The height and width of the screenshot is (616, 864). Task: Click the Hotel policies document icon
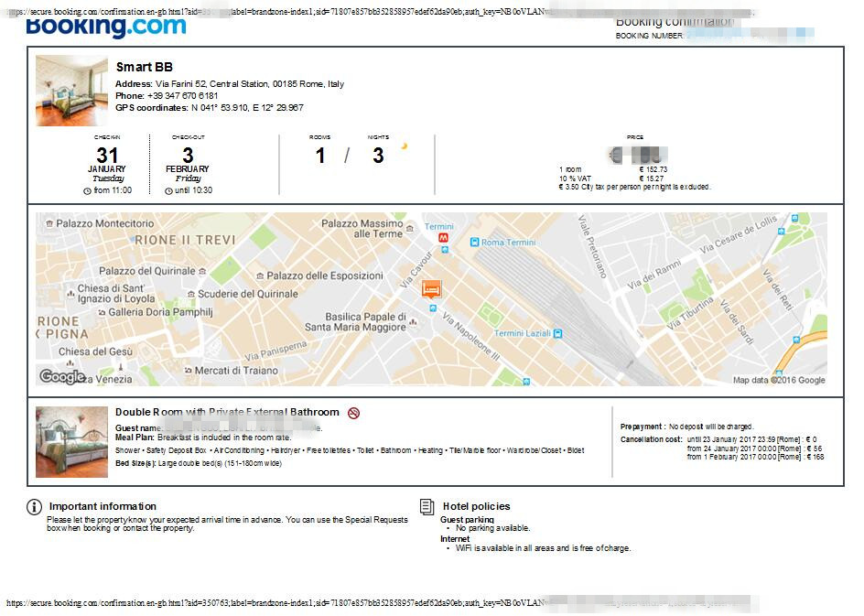pos(427,506)
